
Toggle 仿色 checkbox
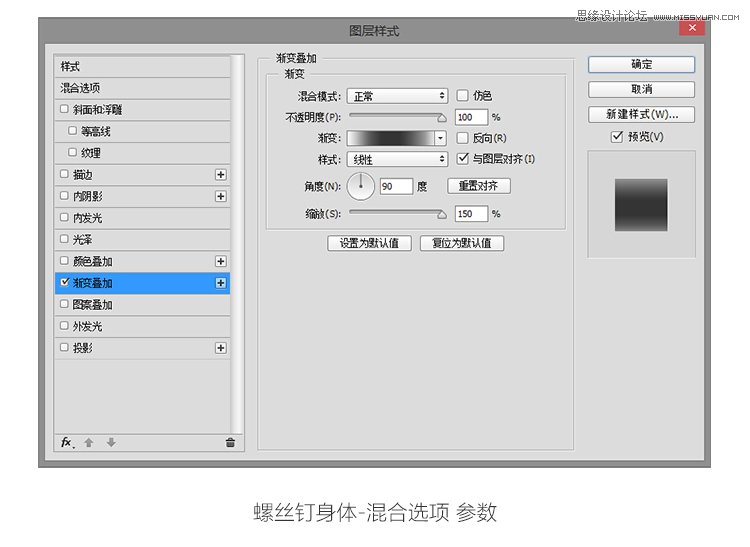point(462,96)
